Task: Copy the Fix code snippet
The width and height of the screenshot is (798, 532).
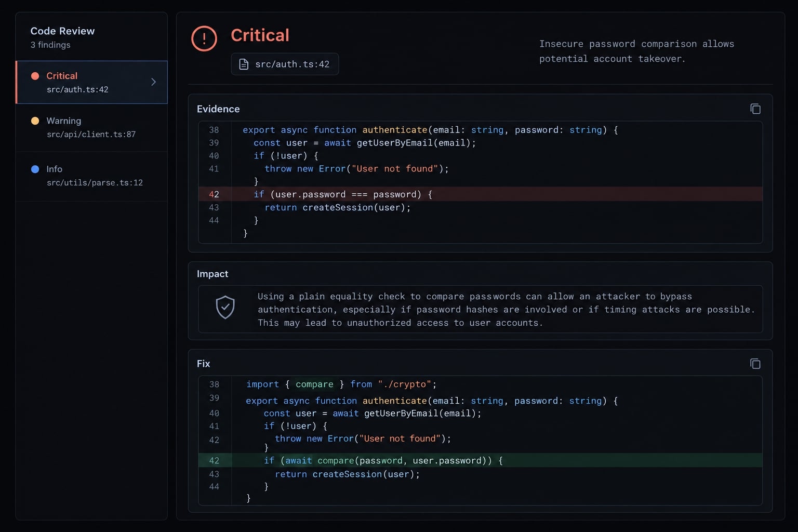Action: [755, 364]
